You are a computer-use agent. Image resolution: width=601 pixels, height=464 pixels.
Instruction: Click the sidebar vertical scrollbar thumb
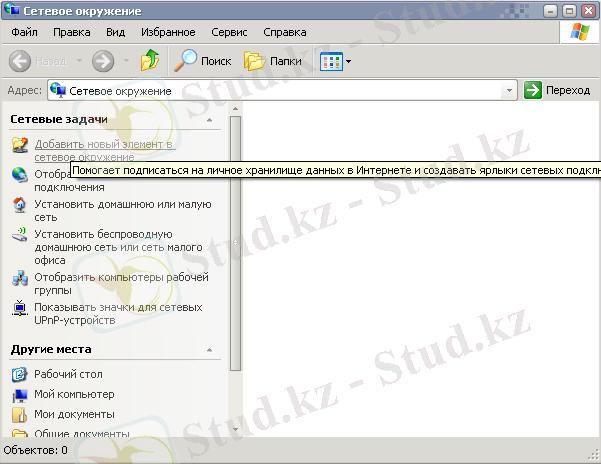(x=235, y=243)
